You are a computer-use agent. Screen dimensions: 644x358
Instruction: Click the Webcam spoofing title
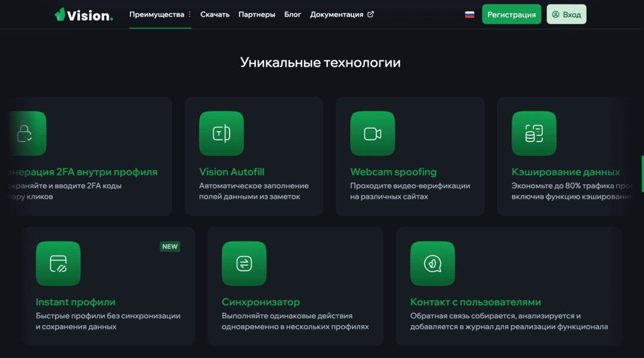pyautogui.click(x=394, y=172)
